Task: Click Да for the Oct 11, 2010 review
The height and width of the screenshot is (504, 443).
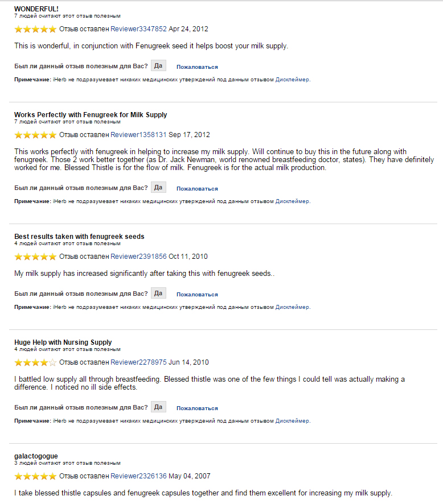Action: pyautogui.click(x=158, y=294)
